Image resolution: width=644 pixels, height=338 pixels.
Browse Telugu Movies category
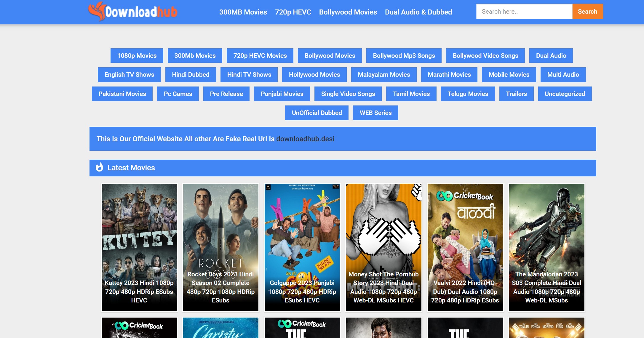click(x=468, y=94)
